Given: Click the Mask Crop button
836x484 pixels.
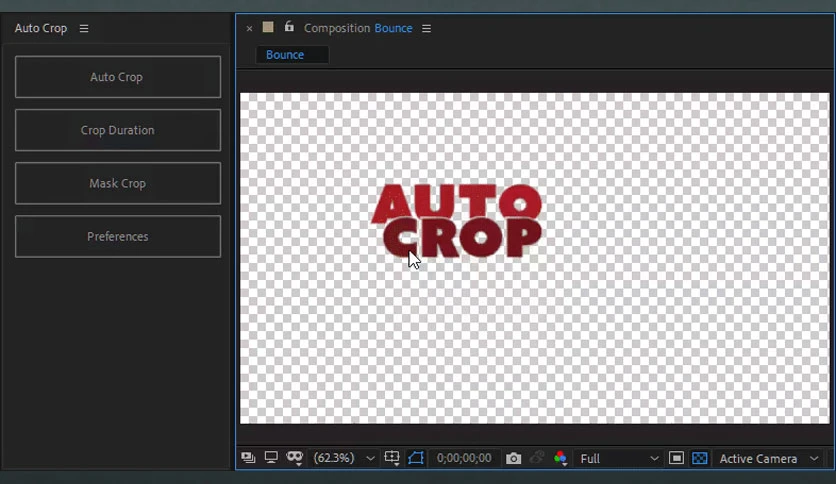Looking at the screenshot, I should [118, 183].
